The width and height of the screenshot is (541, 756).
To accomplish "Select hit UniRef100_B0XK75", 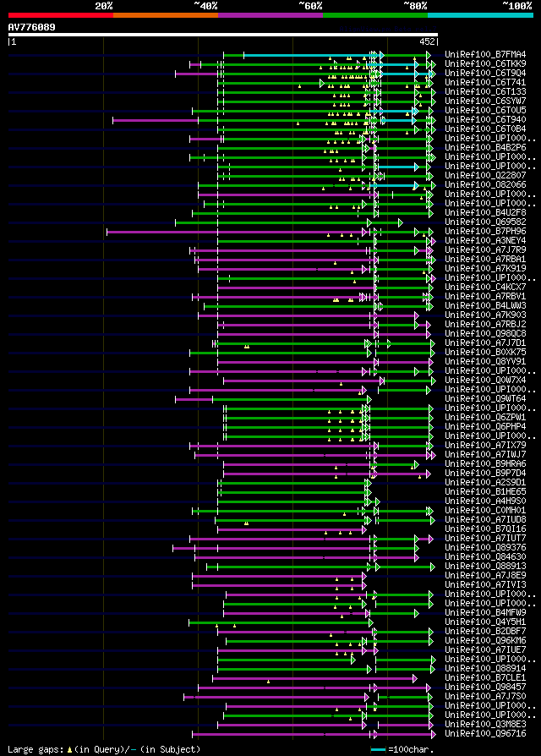I will (x=485, y=353).
